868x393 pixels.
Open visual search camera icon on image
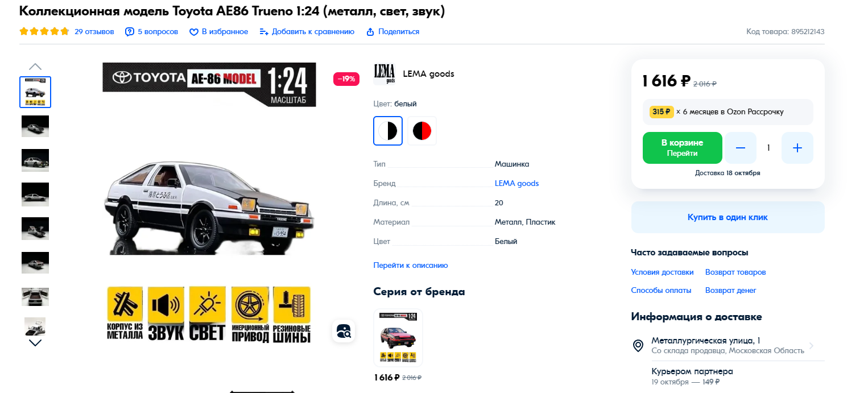coord(344,331)
